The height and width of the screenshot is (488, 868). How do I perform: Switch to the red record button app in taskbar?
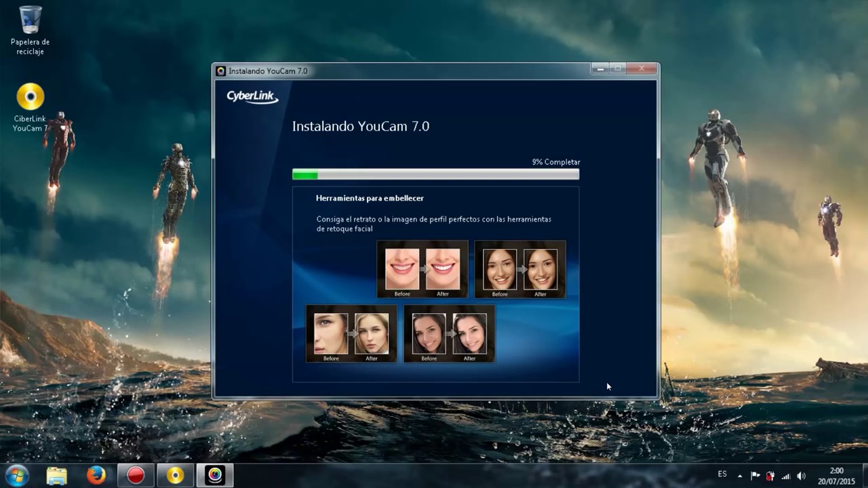click(136, 476)
